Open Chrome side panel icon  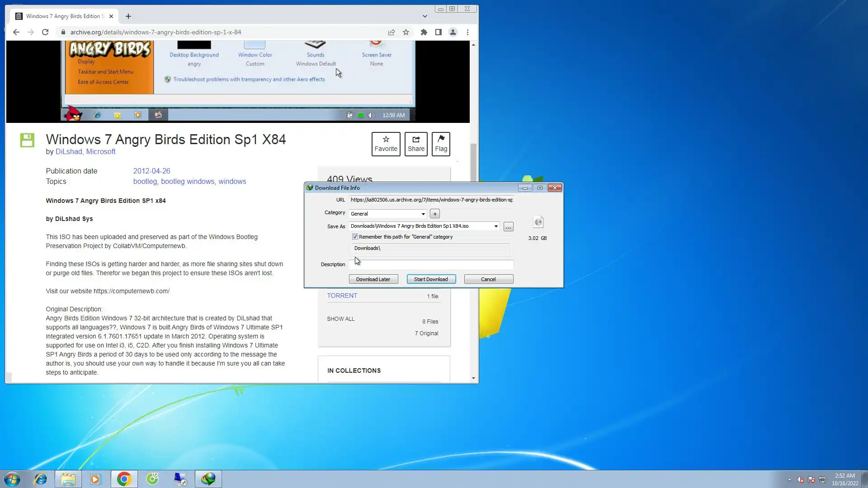pyautogui.click(x=438, y=32)
